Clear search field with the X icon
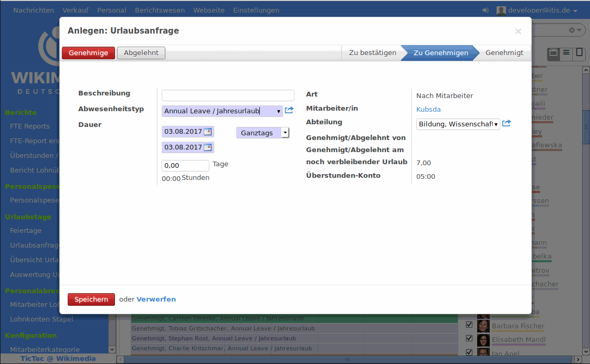 pos(572,30)
